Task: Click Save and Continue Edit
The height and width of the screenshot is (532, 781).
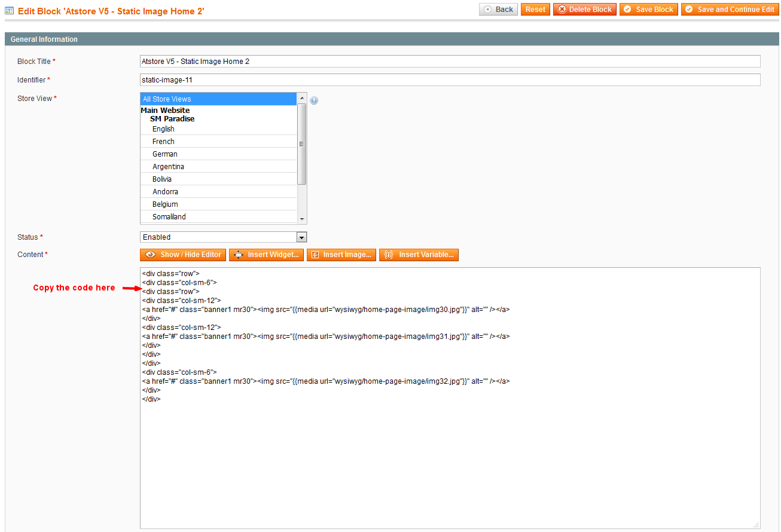Action: tap(730, 10)
